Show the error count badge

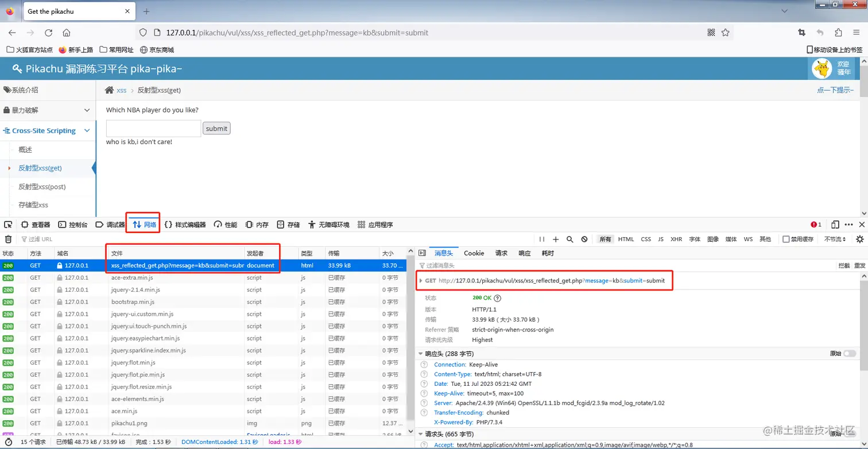[x=816, y=225]
